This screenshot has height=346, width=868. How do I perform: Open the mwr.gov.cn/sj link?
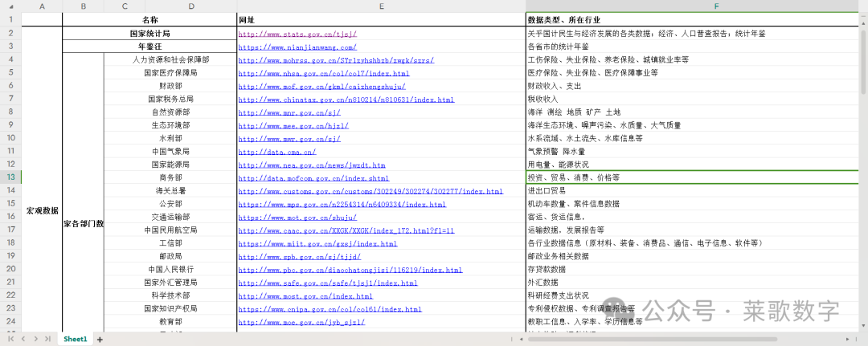click(289, 139)
